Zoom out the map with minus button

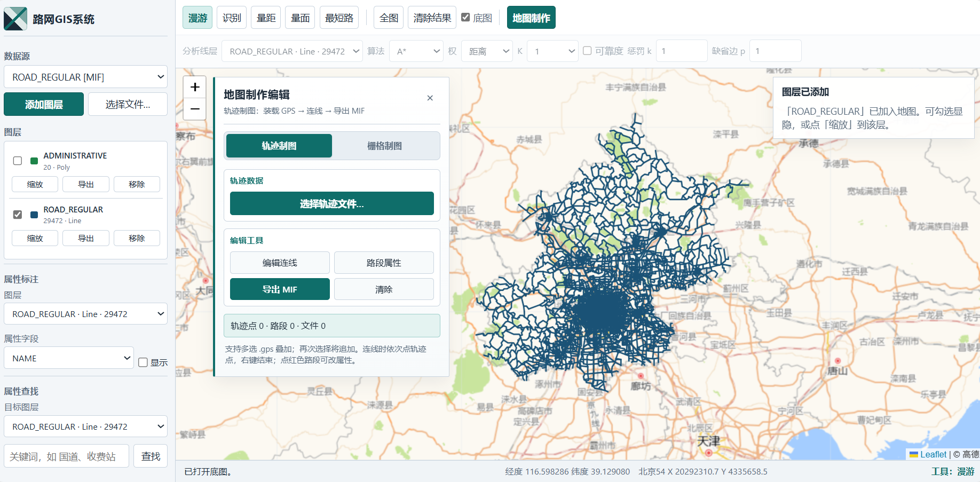point(195,109)
